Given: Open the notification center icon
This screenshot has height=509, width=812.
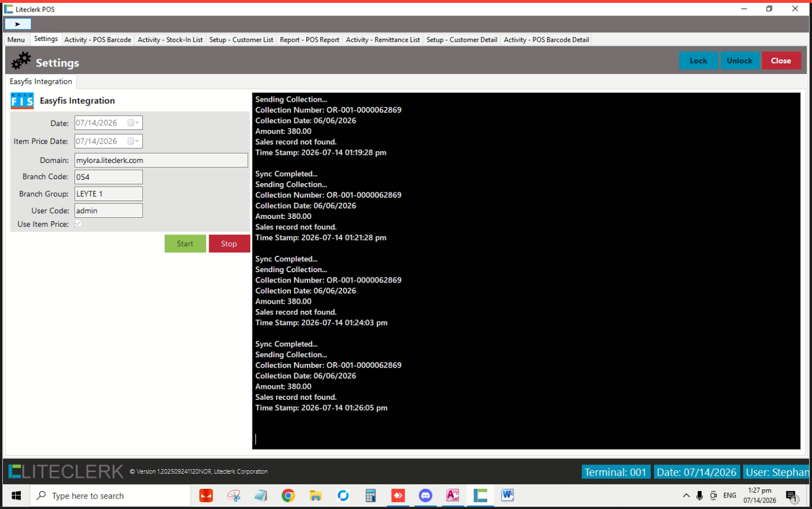Looking at the screenshot, I should point(792,496).
